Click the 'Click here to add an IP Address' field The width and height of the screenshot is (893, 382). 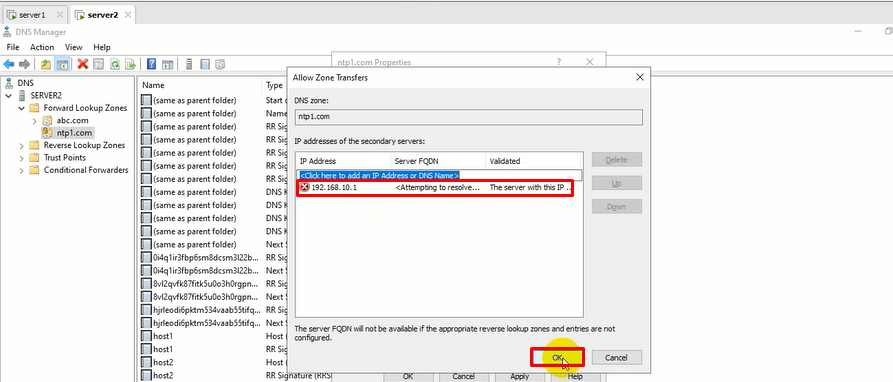(x=439, y=175)
